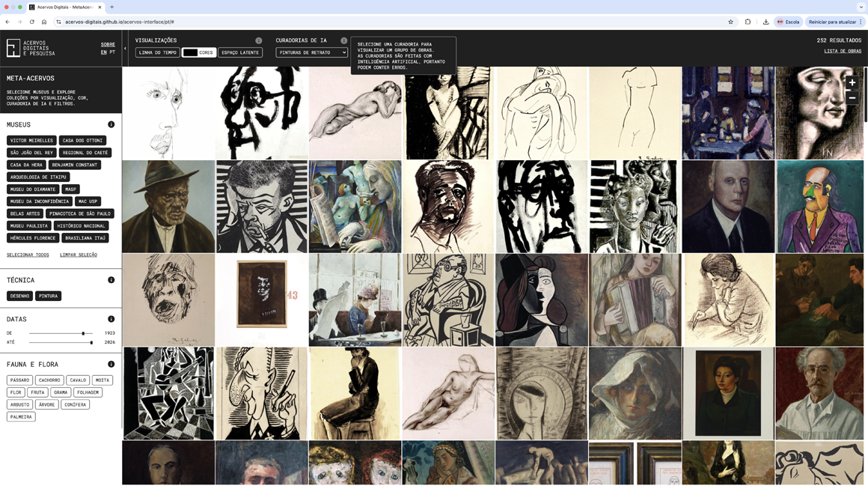Toggle the Desenho technique filter

point(19,296)
